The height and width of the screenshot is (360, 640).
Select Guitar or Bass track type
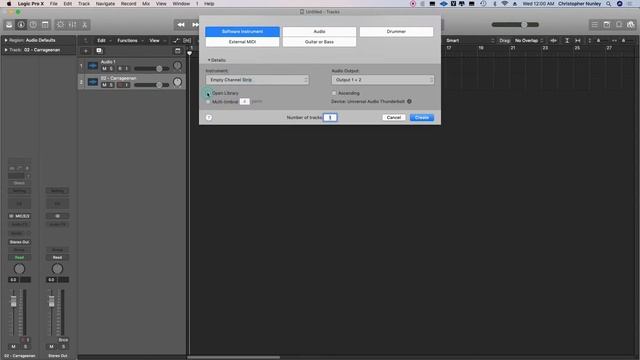point(319,42)
